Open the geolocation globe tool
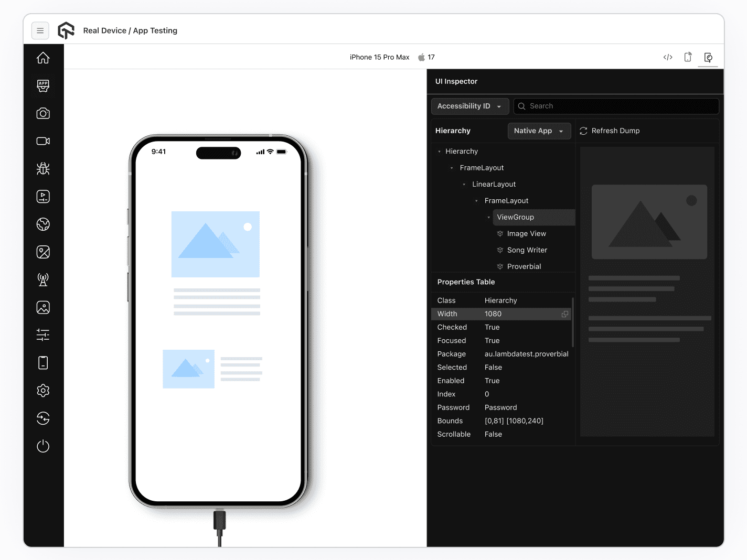The width and height of the screenshot is (747, 560). point(42,224)
